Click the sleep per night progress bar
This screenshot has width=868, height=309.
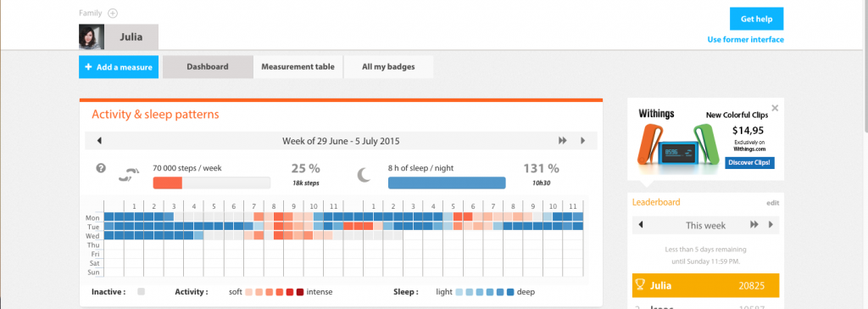(447, 183)
